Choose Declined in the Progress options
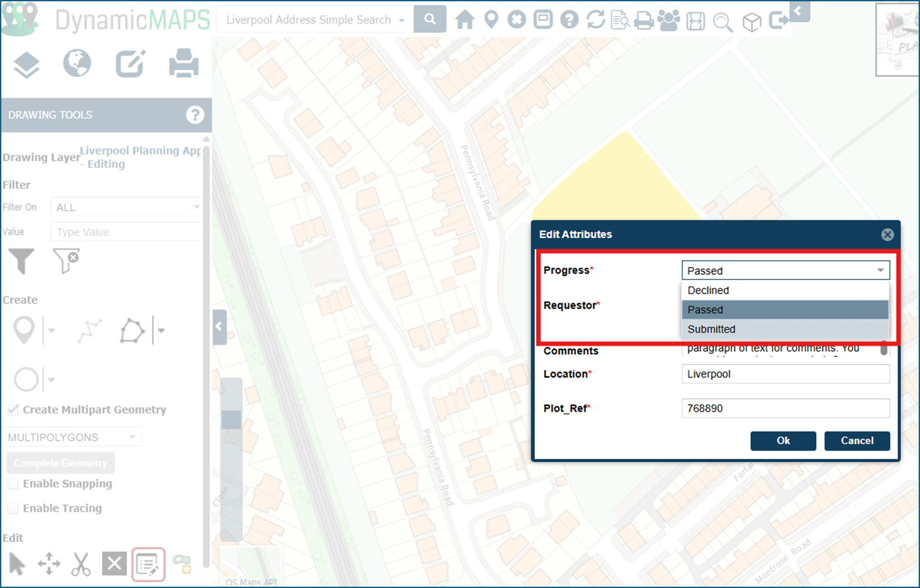This screenshot has width=920, height=588. (x=709, y=290)
